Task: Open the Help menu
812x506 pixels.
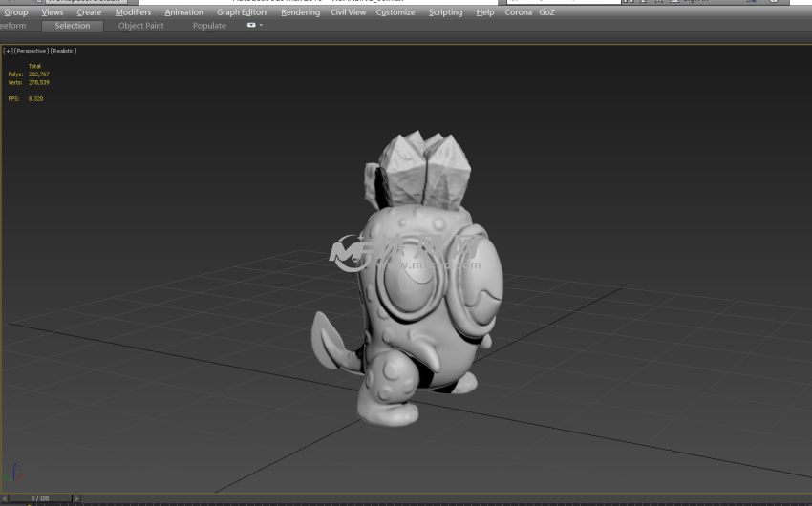Action: 485,12
